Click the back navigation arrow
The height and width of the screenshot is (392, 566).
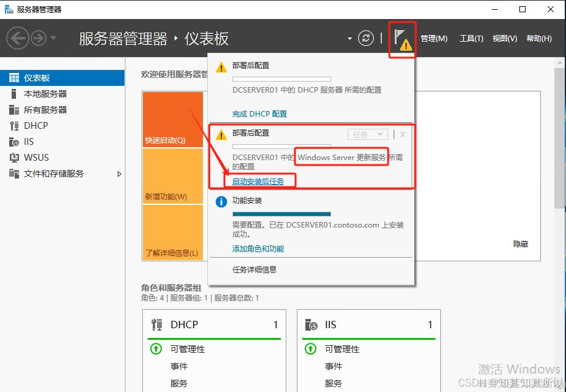(x=17, y=38)
